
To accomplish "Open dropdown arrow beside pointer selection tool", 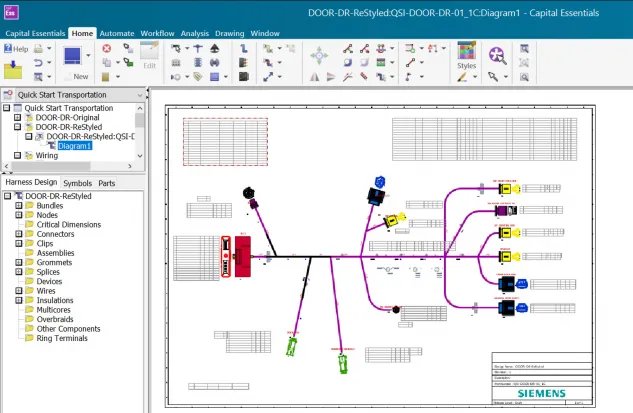I will [x=506, y=76].
